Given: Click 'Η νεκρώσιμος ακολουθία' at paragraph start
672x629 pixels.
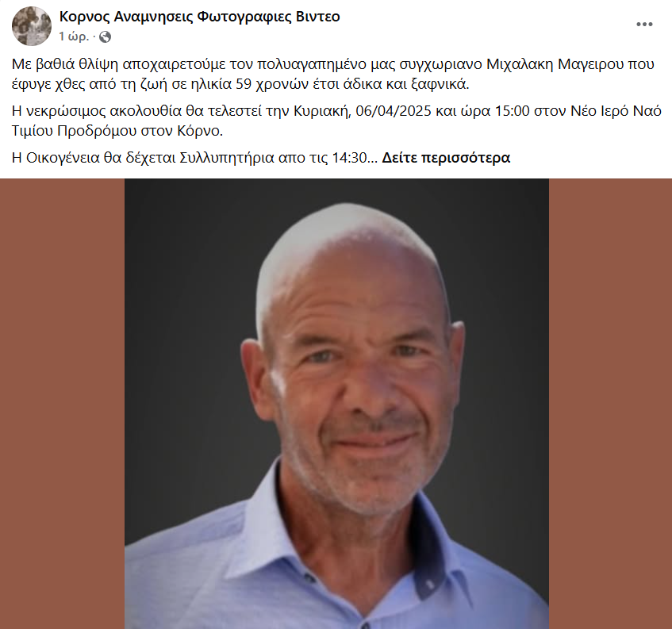Looking at the screenshot, I should (x=97, y=111).
